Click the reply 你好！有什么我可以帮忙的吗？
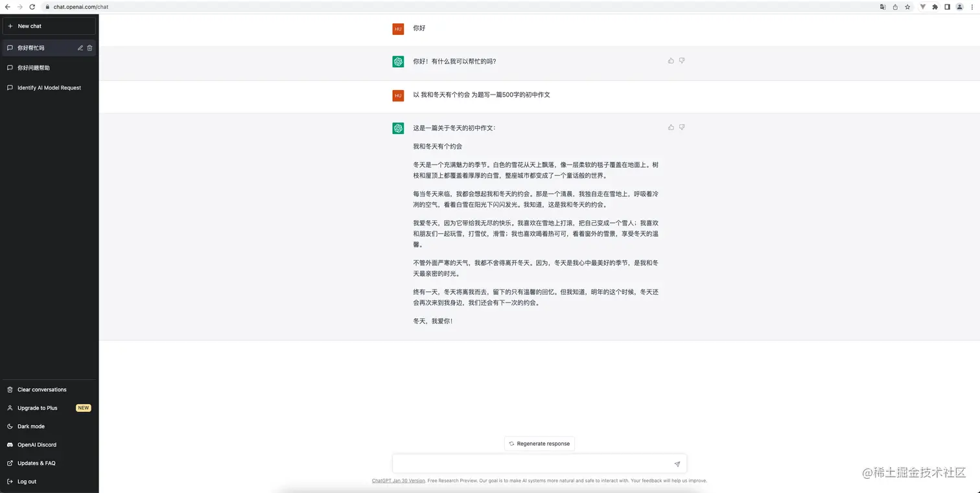Screen dimensions: 980x493 point(455,62)
